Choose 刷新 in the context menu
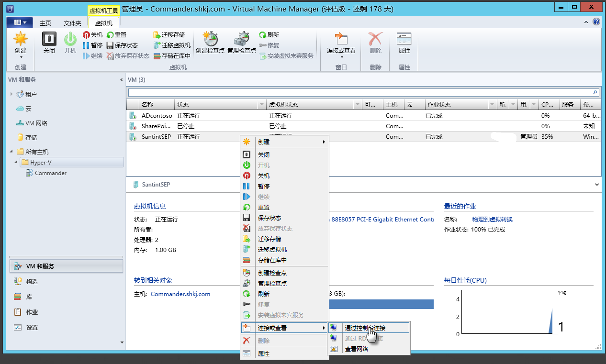 pos(284,294)
